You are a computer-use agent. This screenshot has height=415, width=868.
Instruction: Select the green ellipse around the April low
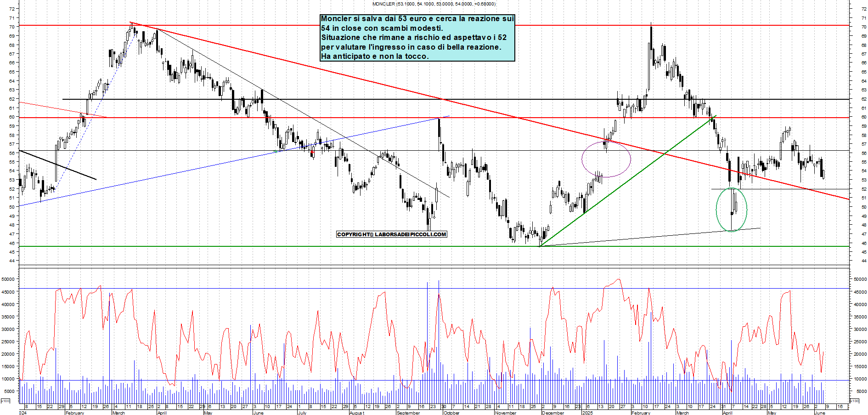tap(731, 210)
